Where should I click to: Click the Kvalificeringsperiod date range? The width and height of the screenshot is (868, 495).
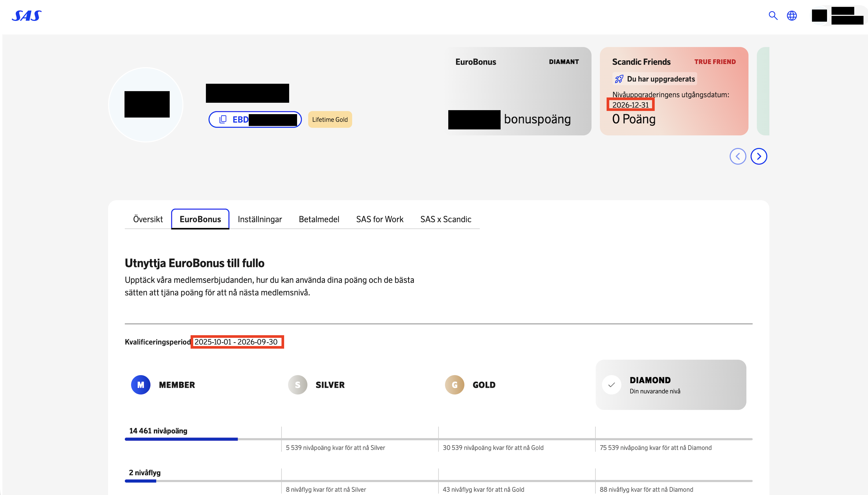tap(236, 342)
